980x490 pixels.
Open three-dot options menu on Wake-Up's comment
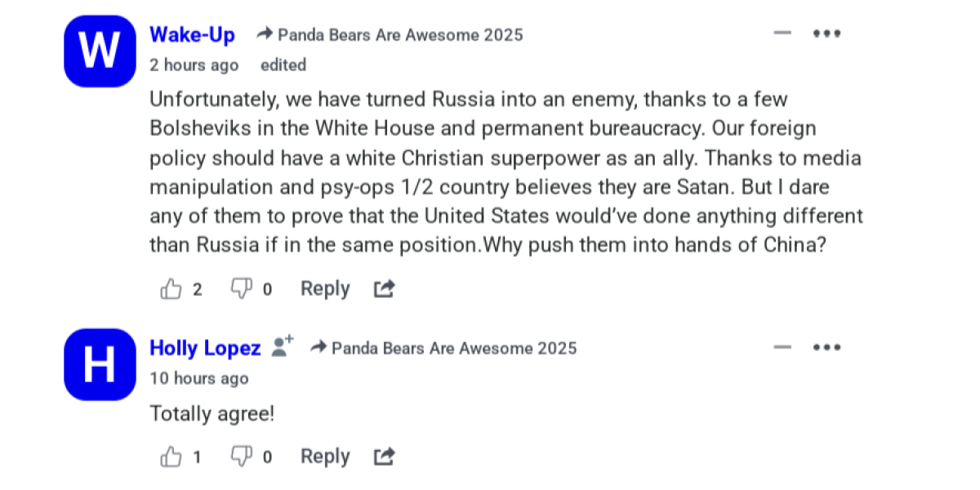point(827,33)
